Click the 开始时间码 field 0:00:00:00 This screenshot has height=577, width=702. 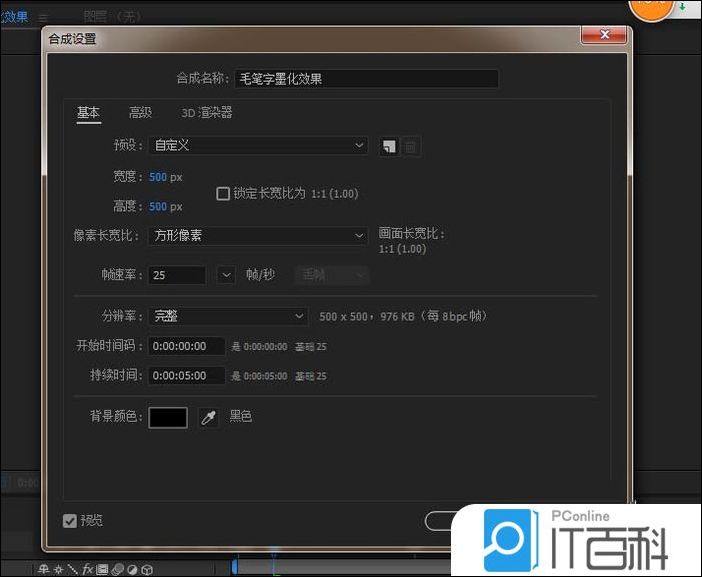point(186,346)
